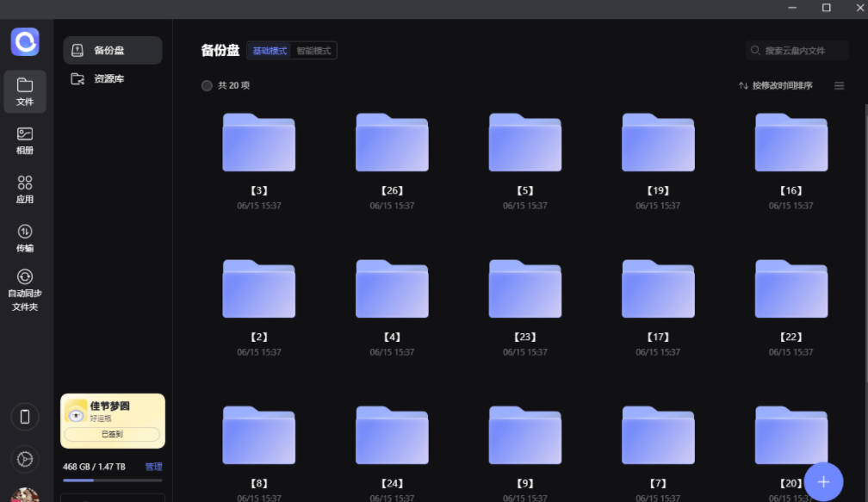
Task: Open the 文件 (Files) sidebar icon
Action: [25, 91]
